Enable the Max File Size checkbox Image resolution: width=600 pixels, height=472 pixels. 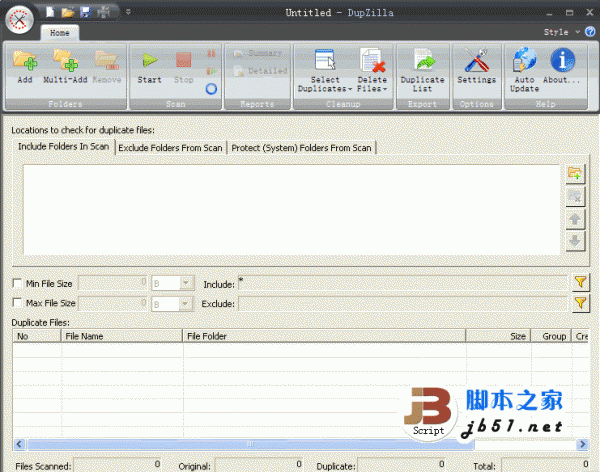(x=17, y=303)
